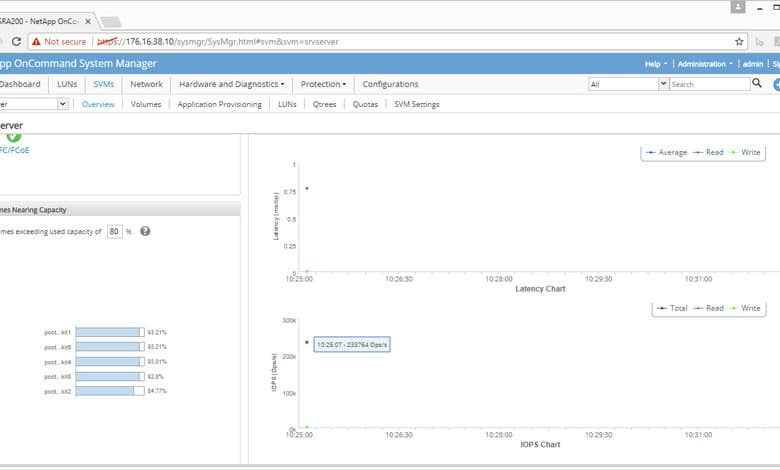780x470 pixels.
Task: Click the FC/FCoE protocol link
Action: pyautogui.click(x=14, y=150)
